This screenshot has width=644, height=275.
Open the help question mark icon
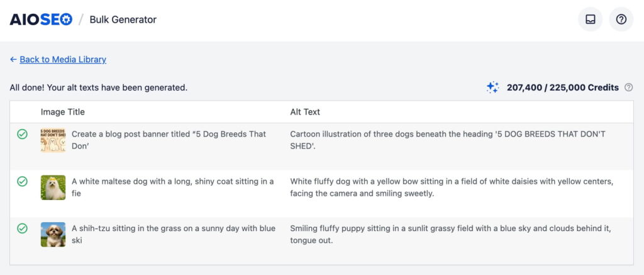point(621,20)
